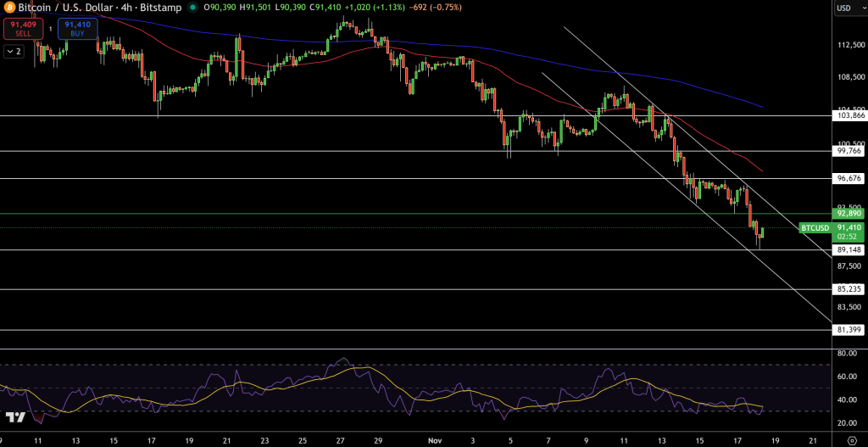
Task: Click the 112,500 price scale value
Action: (849, 45)
